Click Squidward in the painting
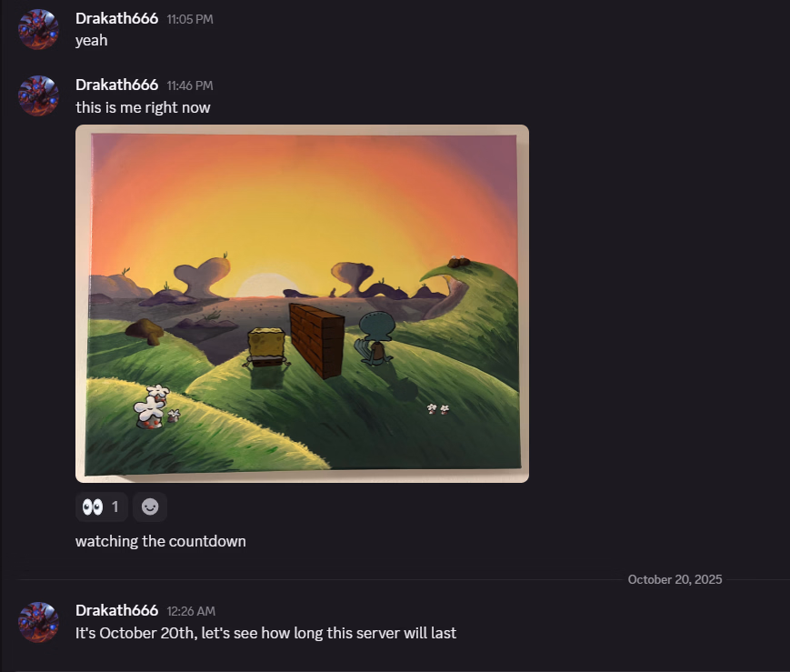Viewport: 790px width, 672px height. tap(375, 338)
